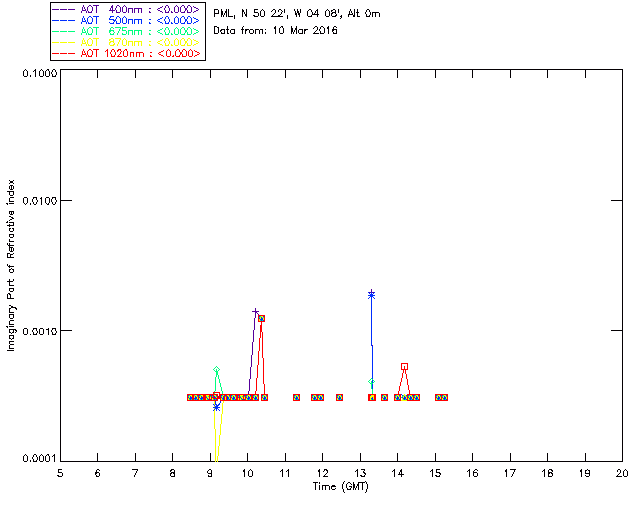640x512 pixels.
Task: Click the AOT 1020nm legend entry
Action: click(127, 53)
